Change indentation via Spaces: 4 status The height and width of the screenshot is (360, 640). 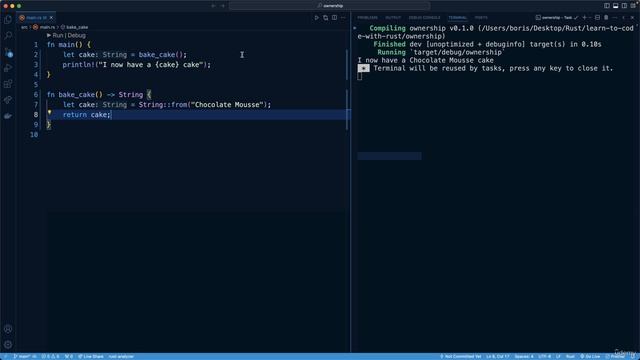click(524, 356)
